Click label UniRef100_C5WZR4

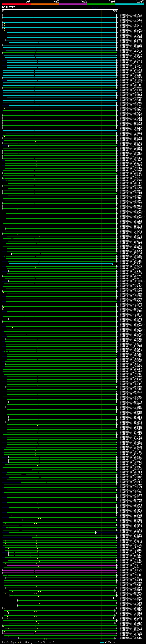click(131, 580)
